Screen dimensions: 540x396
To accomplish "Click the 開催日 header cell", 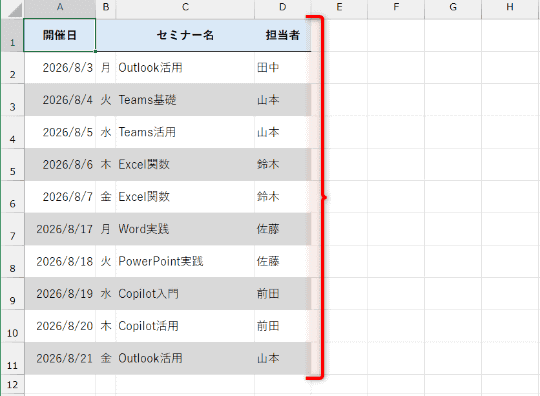I will [60, 35].
